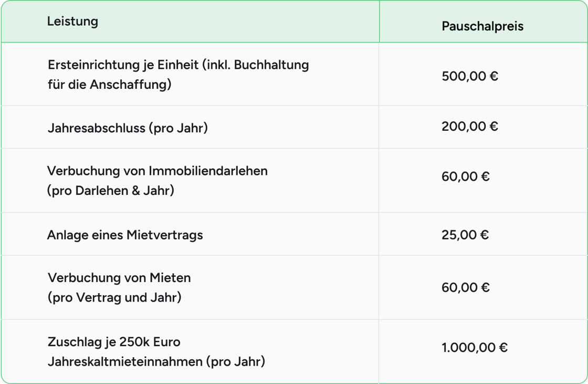Select 'Jahreskaltmieteinnahmen (pro Jahr)' line

[x=156, y=362]
